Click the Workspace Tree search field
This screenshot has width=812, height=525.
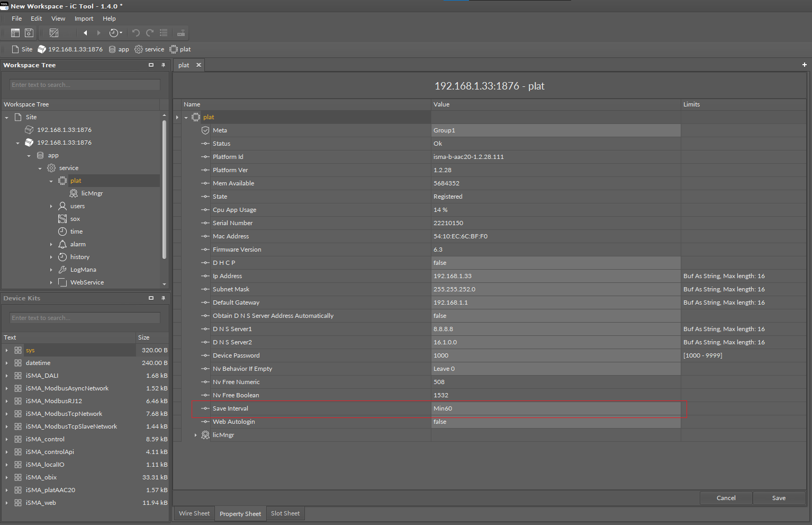coord(85,85)
